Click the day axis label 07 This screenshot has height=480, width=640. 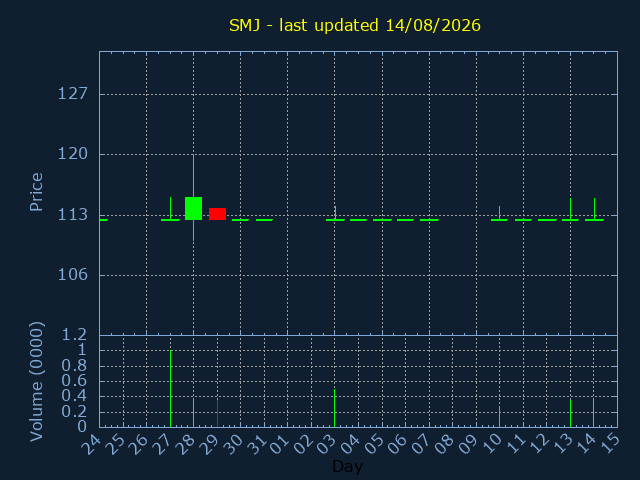(422, 443)
